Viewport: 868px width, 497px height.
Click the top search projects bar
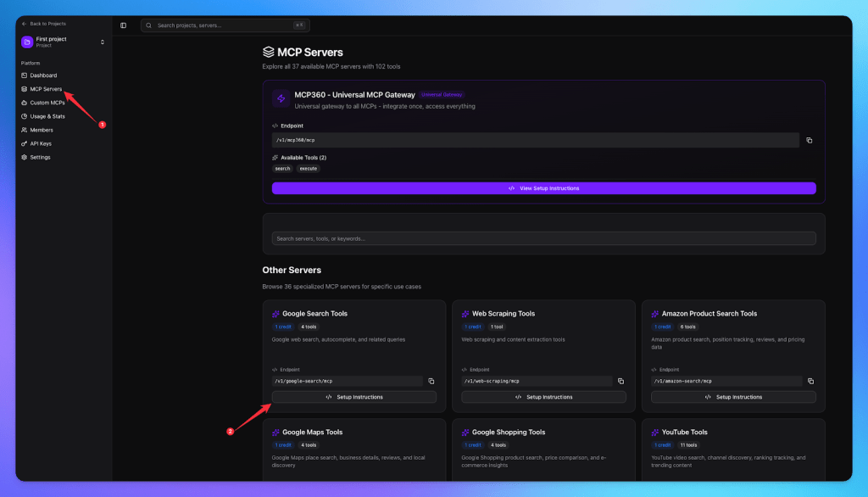click(224, 25)
